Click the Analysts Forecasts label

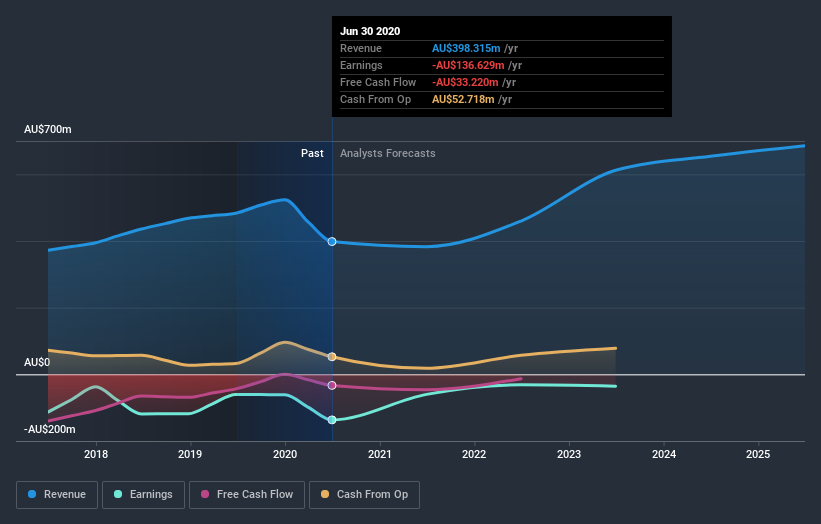[x=387, y=153]
